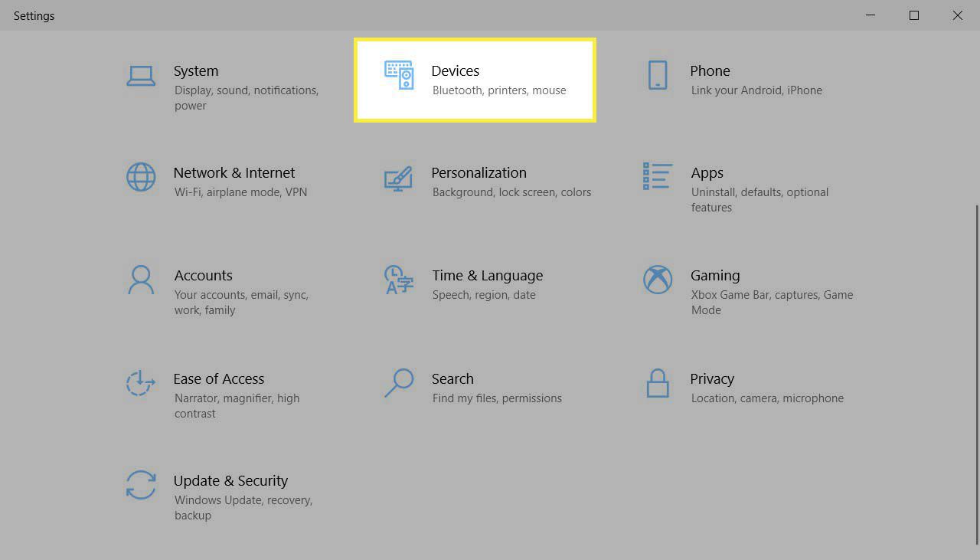Click "Narrator, magnifier, high contrast" text

(x=237, y=406)
